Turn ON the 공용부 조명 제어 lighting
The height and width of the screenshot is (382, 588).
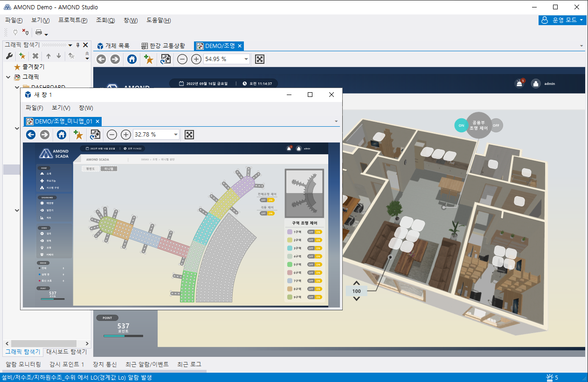[x=461, y=125]
